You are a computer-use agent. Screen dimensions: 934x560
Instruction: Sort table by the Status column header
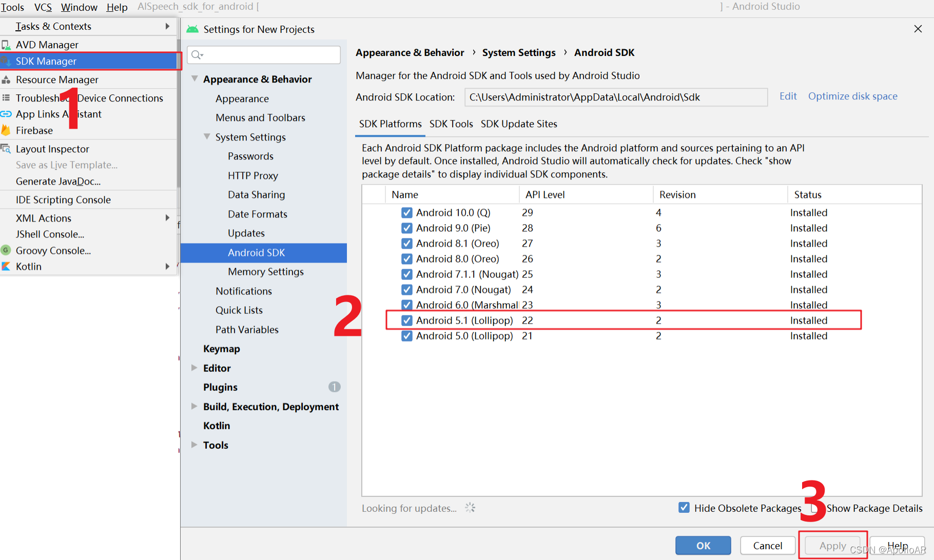(x=854, y=195)
